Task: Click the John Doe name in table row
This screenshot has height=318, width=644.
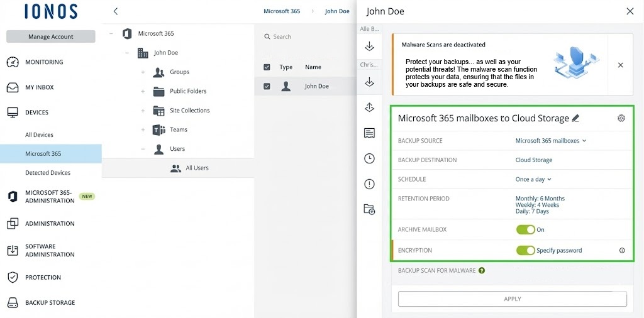Action: pyautogui.click(x=317, y=86)
